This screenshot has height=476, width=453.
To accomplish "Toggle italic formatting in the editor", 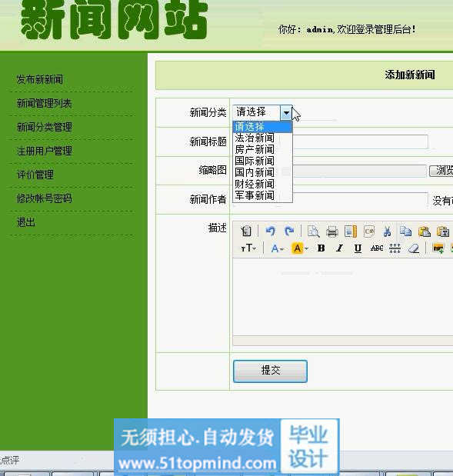I will point(339,248).
